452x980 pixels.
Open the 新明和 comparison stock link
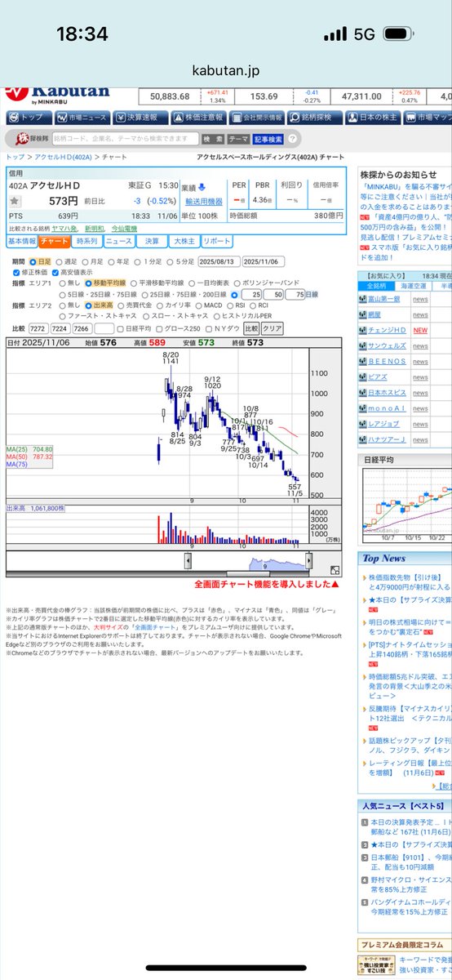pyautogui.click(x=96, y=229)
